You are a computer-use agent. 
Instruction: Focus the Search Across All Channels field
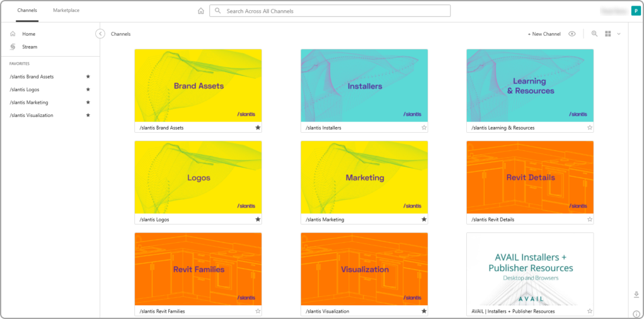pyautogui.click(x=330, y=11)
